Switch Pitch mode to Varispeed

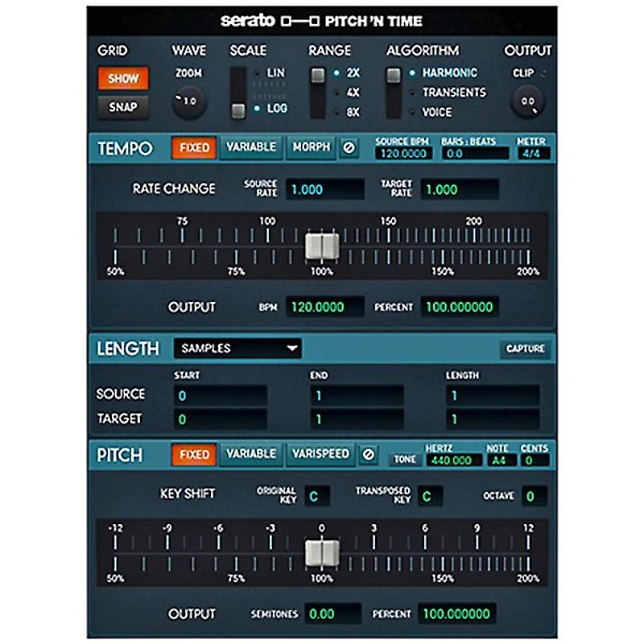tap(320, 454)
